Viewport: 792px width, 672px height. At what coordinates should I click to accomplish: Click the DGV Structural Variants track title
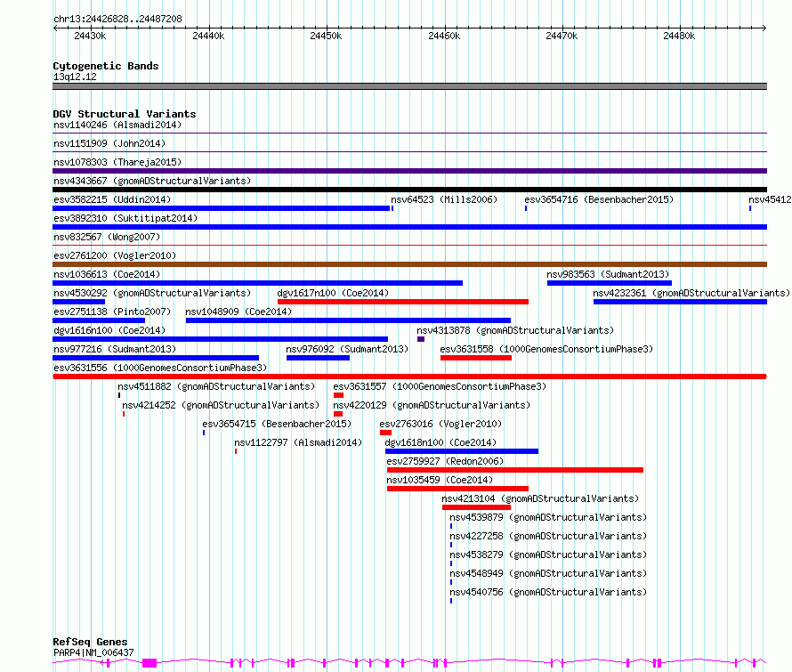click(x=125, y=114)
